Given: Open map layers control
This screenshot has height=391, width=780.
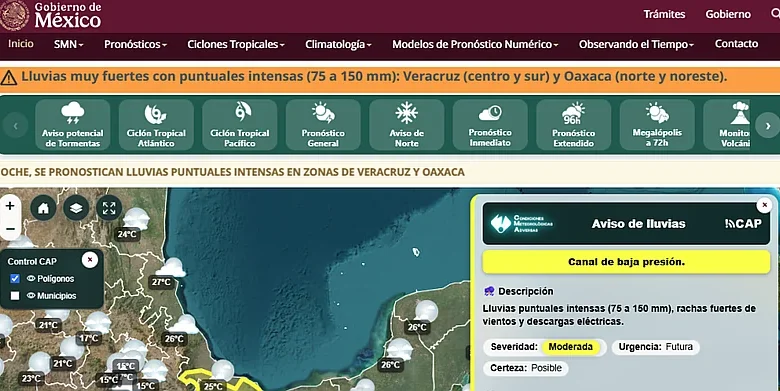Looking at the screenshot, I should [x=76, y=208].
